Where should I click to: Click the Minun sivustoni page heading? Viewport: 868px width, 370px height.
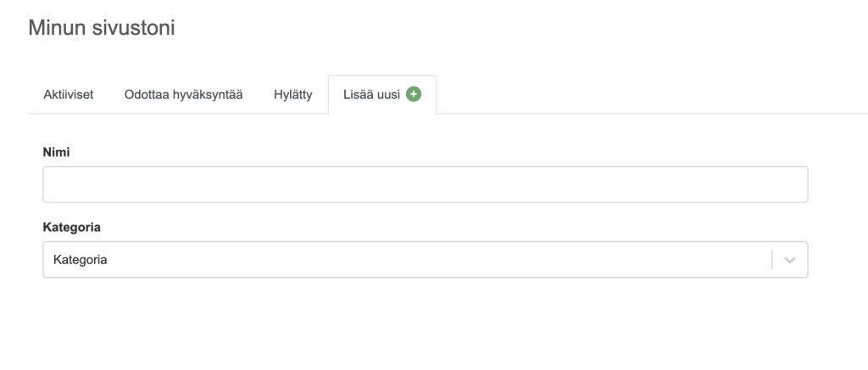point(102,28)
